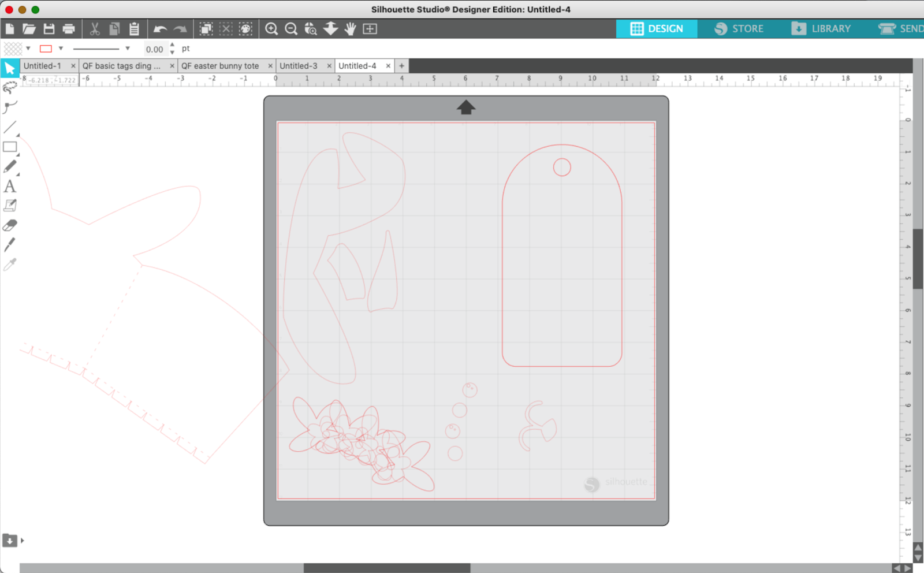Choose the Select arrow tool

click(10, 68)
